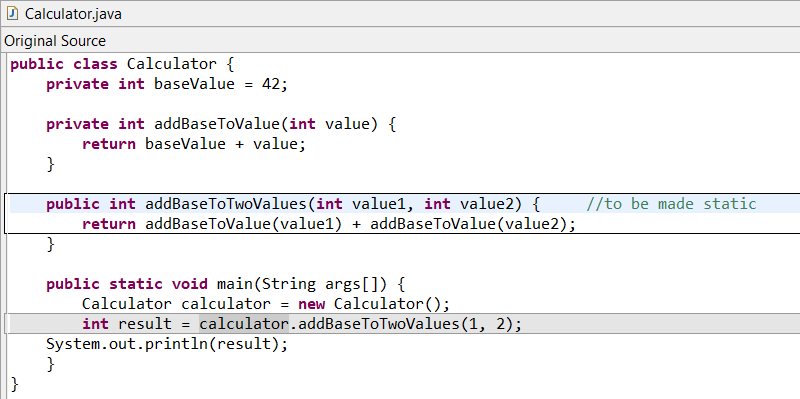This screenshot has height=399, width=800.
Task: Click the static keyword in main declaration
Action: 136,284
